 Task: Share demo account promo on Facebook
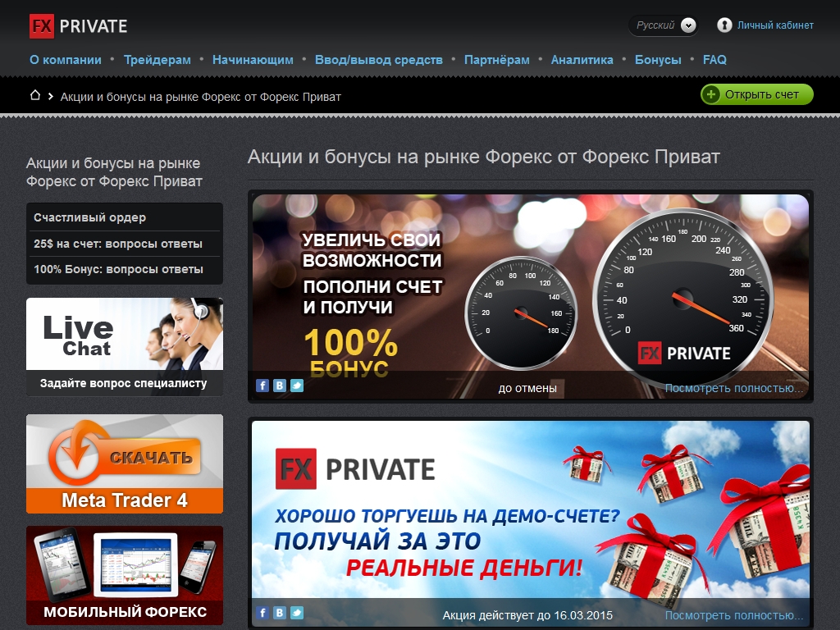point(262,613)
